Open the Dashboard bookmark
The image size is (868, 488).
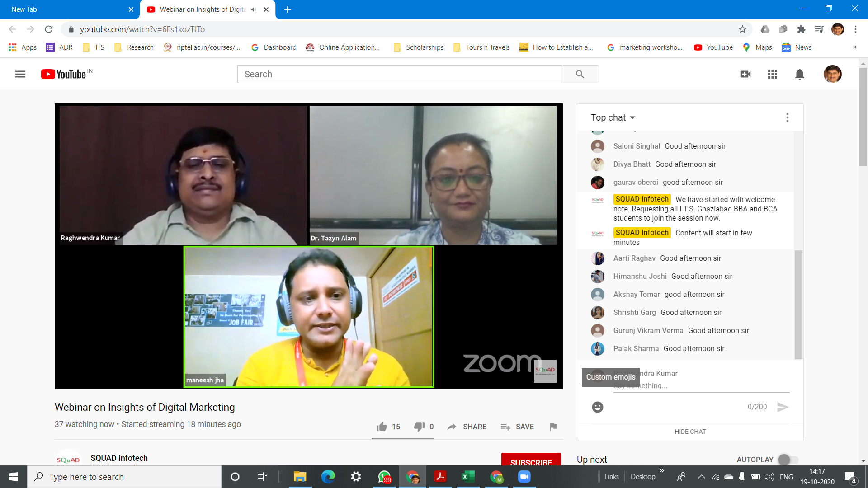(274, 47)
